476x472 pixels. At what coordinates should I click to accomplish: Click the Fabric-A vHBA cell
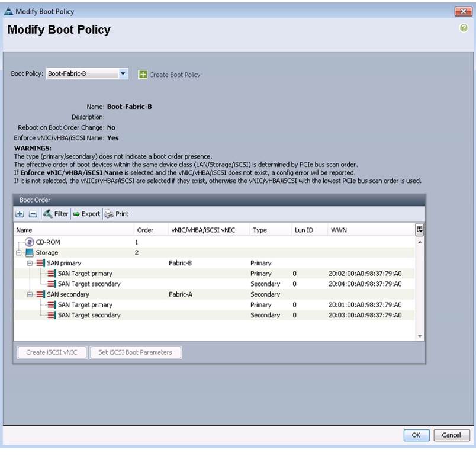pos(181,294)
